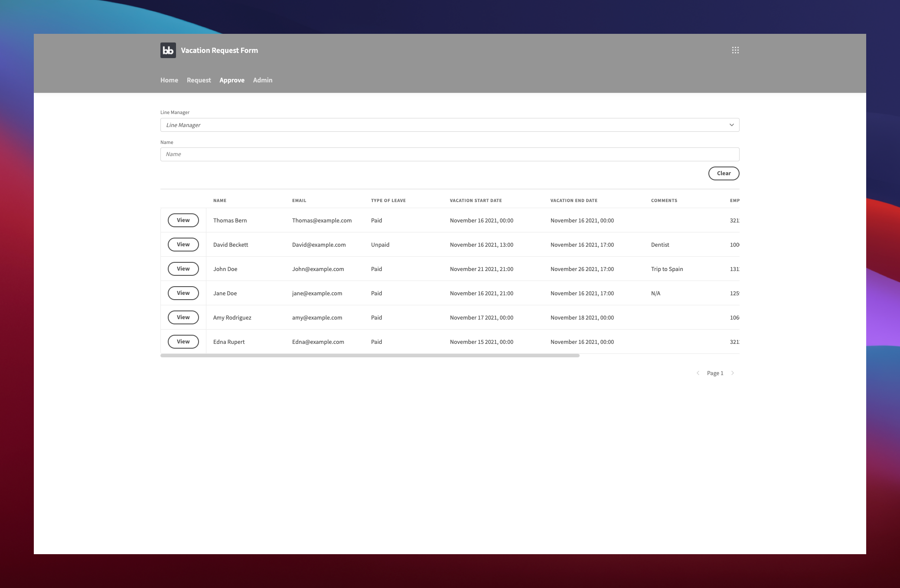The image size is (900, 588).
Task: Navigate to Home menu item
Action: [x=169, y=80]
